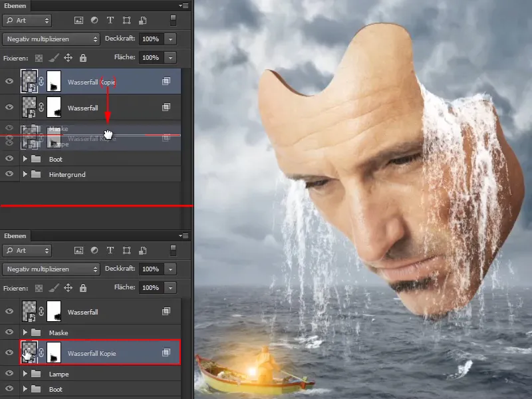Open blend mode dropdown in bottom panel
Viewport: 532px width, 399px height.
click(51, 269)
